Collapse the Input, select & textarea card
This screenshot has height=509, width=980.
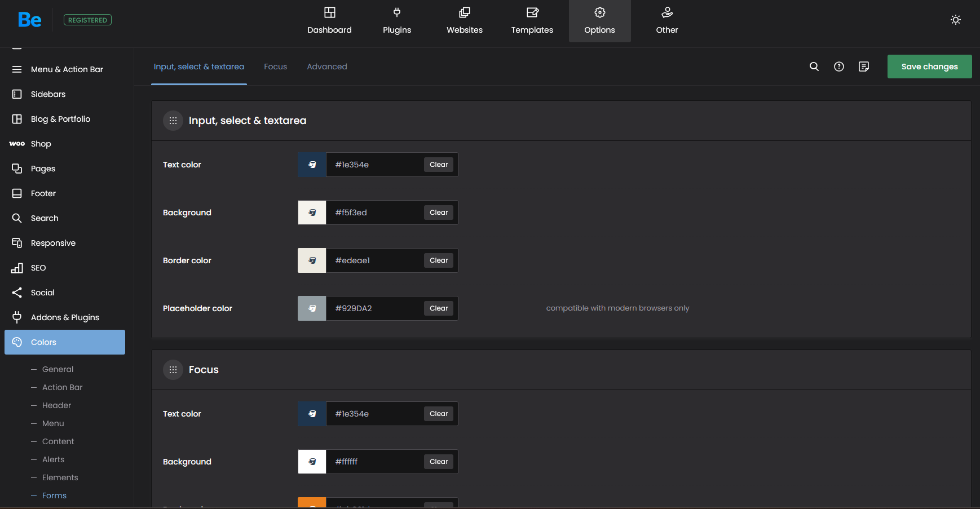(173, 121)
